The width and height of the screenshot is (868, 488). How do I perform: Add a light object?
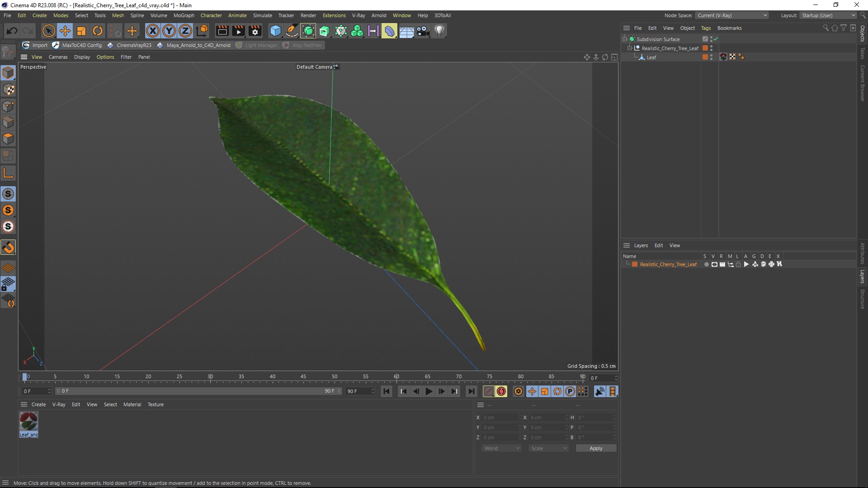pyautogui.click(x=439, y=31)
